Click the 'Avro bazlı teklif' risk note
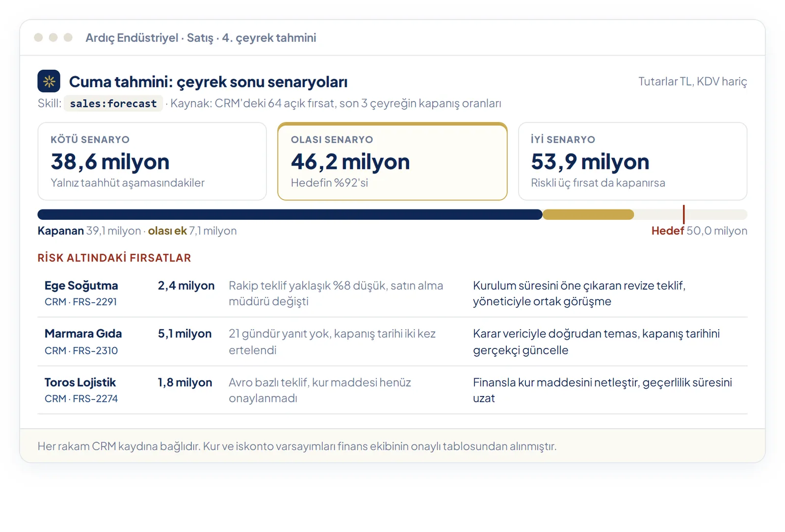Image resolution: width=785 pixels, height=532 pixels. click(320, 390)
